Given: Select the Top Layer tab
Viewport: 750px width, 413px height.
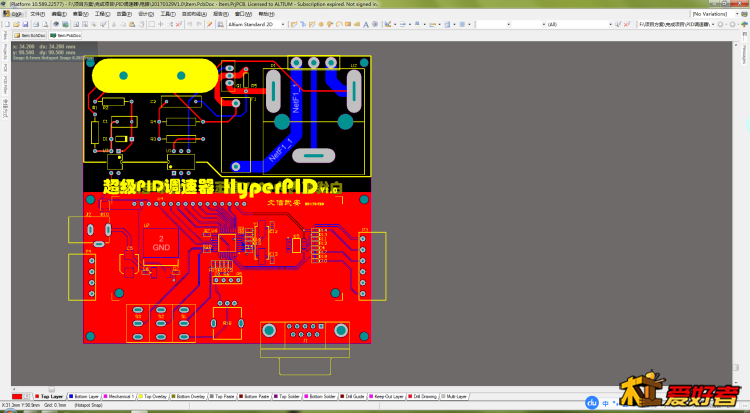Looking at the screenshot, I should [48, 396].
